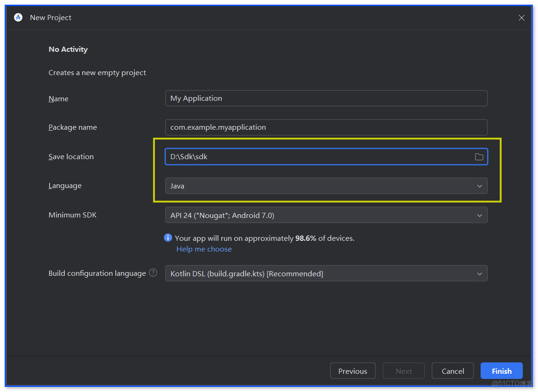Click the Android Studio logo in title bar

18,17
